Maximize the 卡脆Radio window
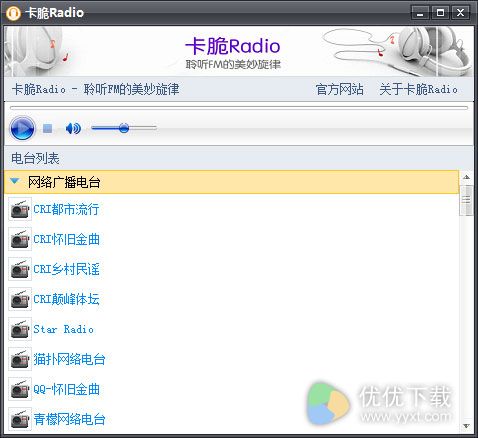This screenshot has height=438, width=478. [x=440, y=13]
